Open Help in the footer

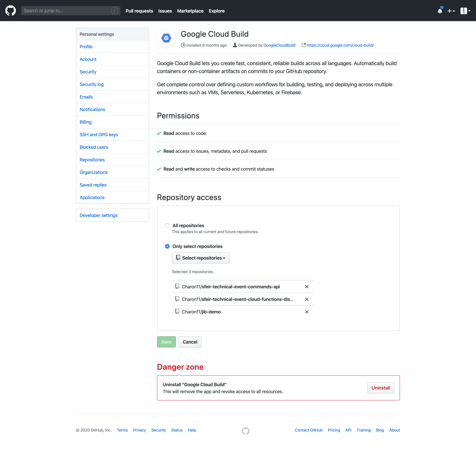pos(192,430)
